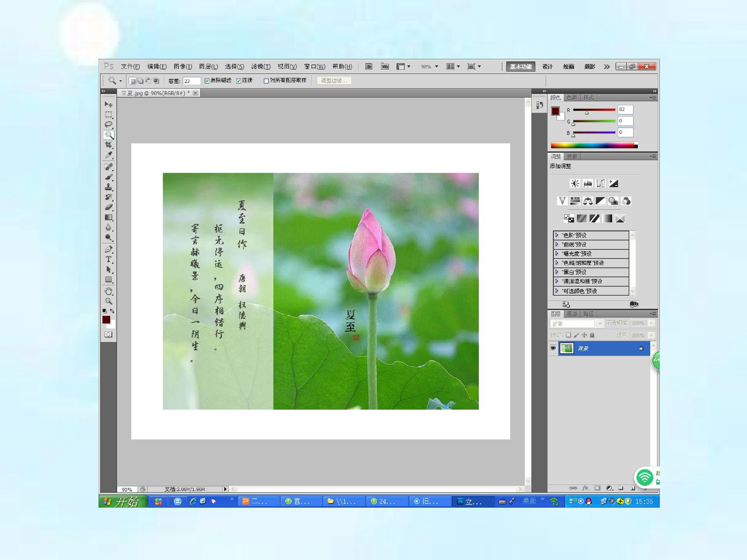This screenshot has width=747, height=560.
Task: Select the Pen tool
Action: [108, 249]
